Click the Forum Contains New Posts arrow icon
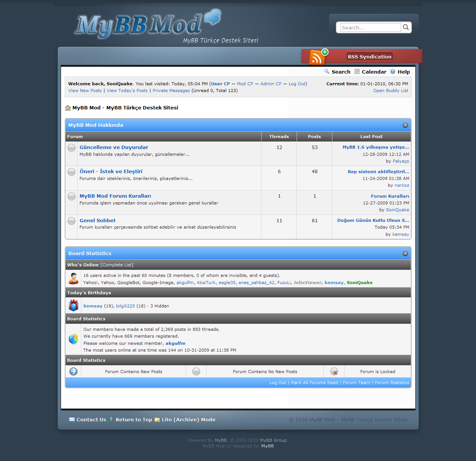 pyautogui.click(x=73, y=372)
